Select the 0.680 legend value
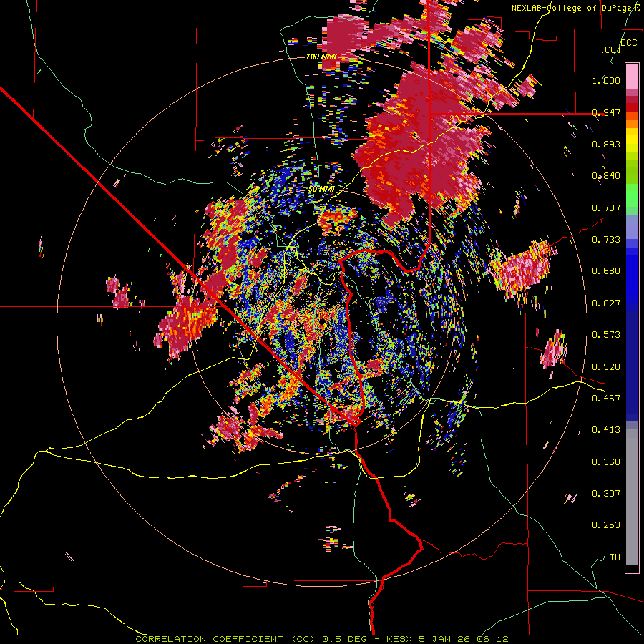The width and height of the screenshot is (644, 644). click(x=606, y=271)
